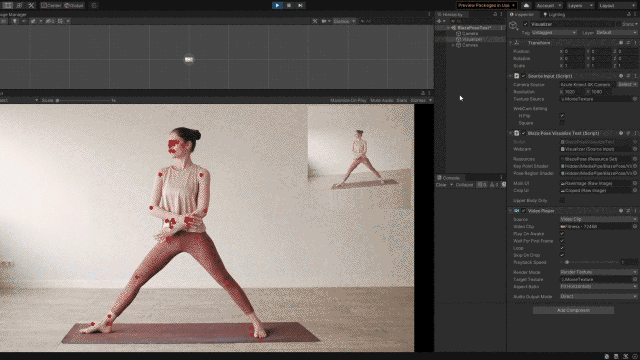Screen dimensions: 640x360
Task: Toggle the Source Input script enabled checkbox
Action: [523, 76]
